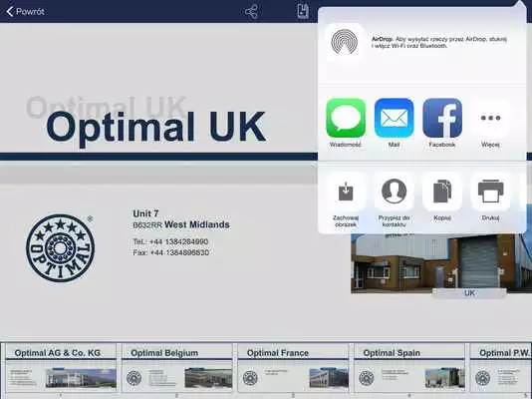Tap the Tel.: +44 1384284990 text

(x=170, y=241)
